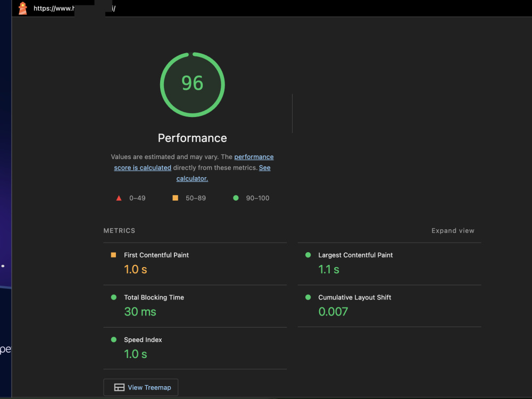
Task: Click the orange square legend icon for 50–89
Action: (176, 198)
